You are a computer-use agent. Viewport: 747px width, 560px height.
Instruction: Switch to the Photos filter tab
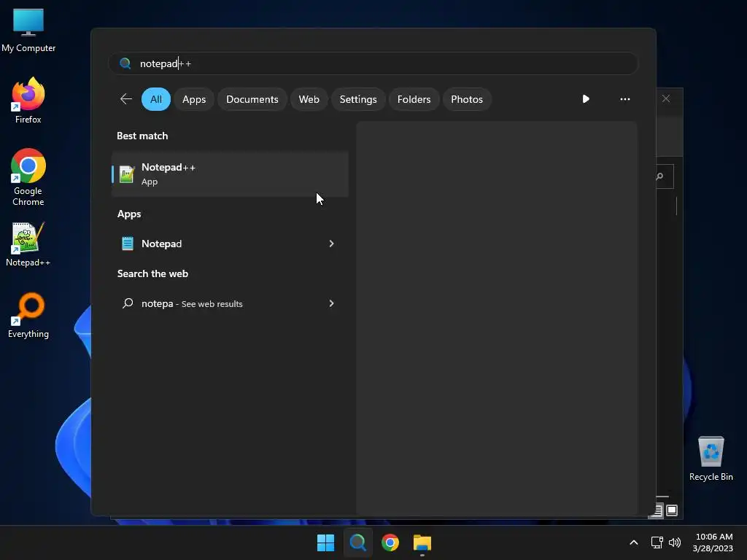pyautogui.click(x=466, y=99)
